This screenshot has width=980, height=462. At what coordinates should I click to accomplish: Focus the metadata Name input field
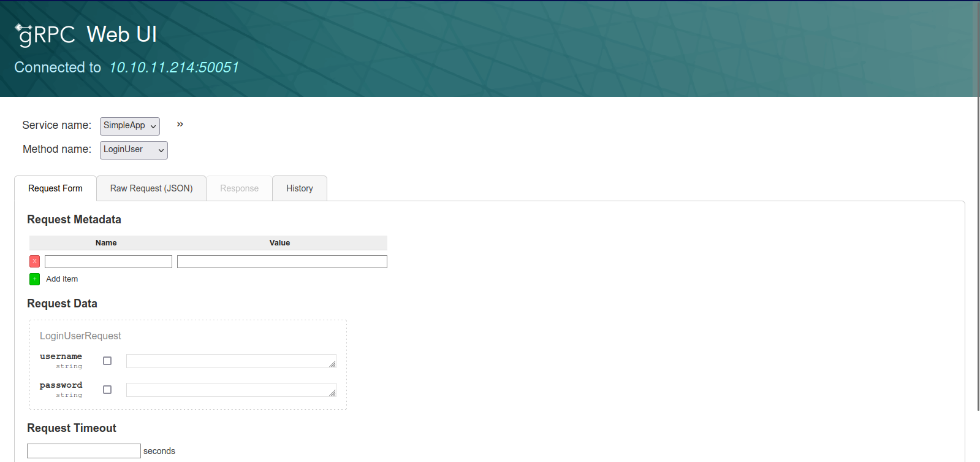(x=108, y=262)
